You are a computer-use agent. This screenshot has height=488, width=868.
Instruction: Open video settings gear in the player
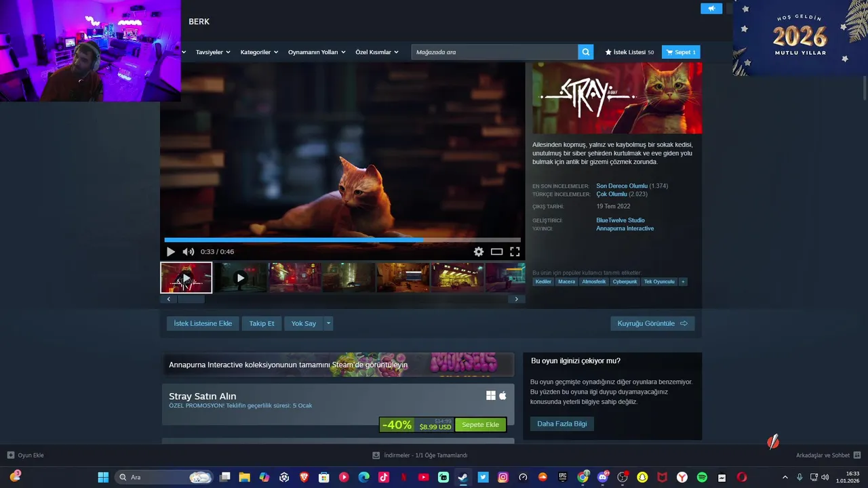tap(479, 251)
